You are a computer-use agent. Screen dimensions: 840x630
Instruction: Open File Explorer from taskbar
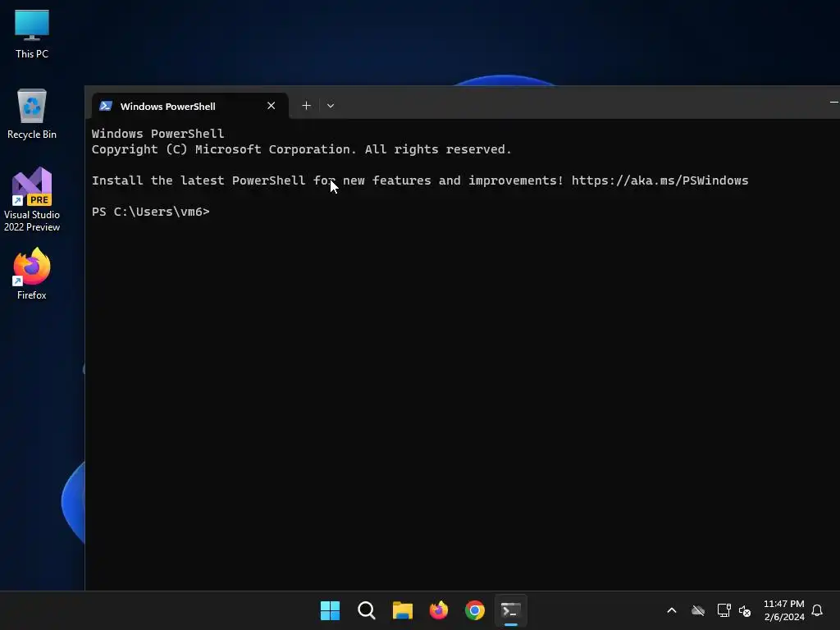(x=402, y=610)
